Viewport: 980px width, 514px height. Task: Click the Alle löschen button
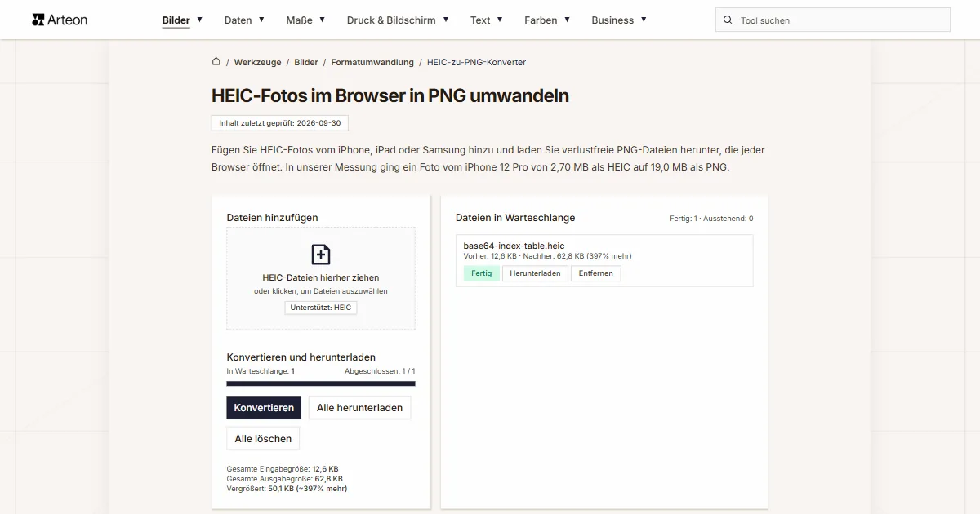pyautogui.click(x=263, y=439)
